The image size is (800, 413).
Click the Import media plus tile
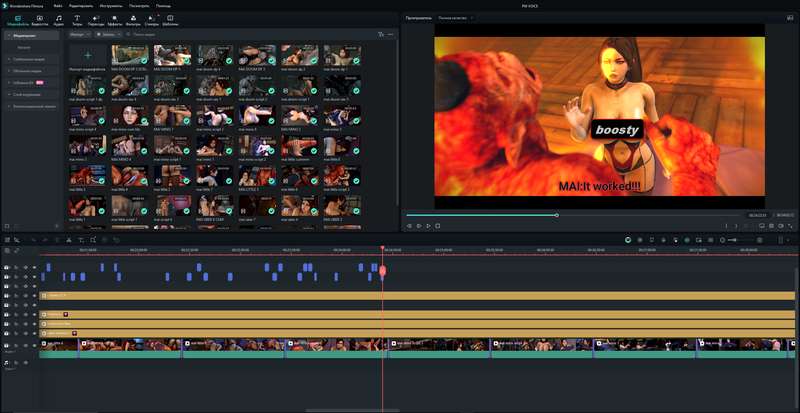88,55
